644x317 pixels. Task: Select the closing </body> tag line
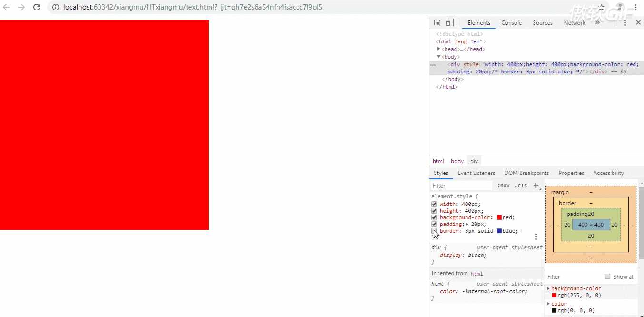tap(453, 79)
